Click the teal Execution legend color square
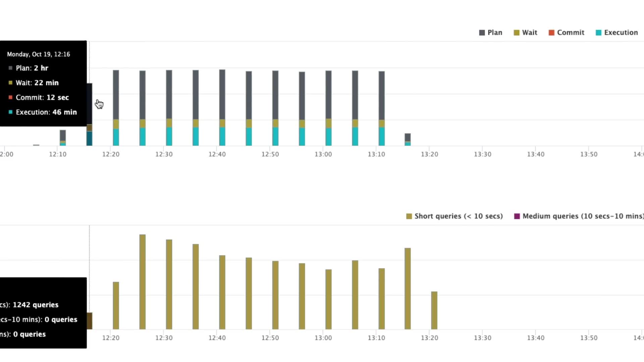This screenshot has width=644, height=362. click(598, 33)
